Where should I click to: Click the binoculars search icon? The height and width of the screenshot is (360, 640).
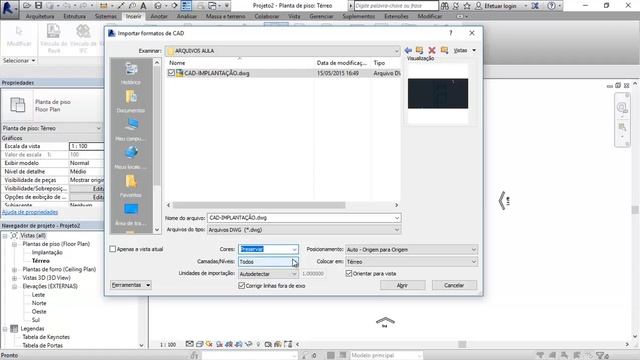tap(445, 6)
